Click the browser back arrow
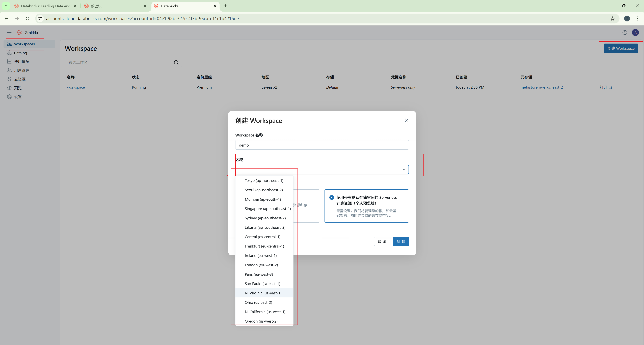 7,18
